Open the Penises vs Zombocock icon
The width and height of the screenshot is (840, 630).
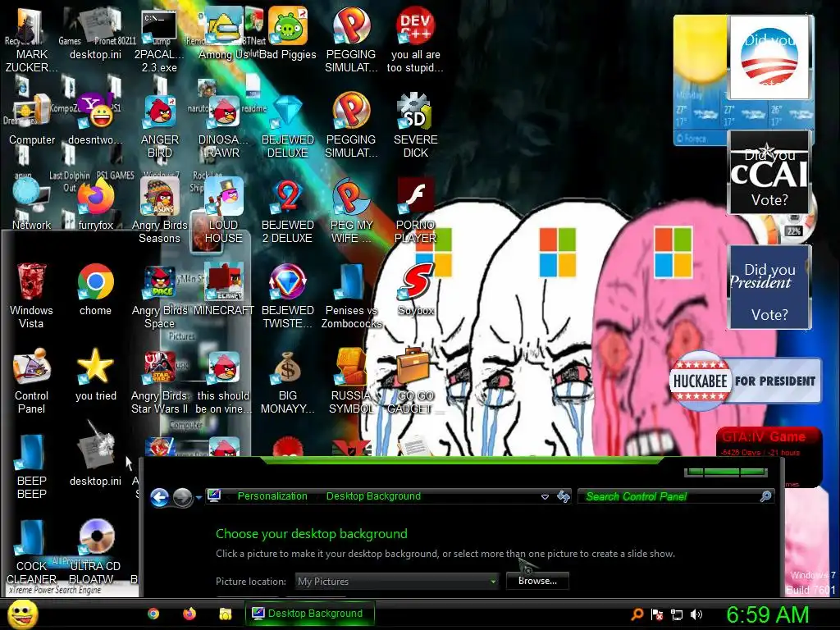pyautogui.click(x=351, y=295)
